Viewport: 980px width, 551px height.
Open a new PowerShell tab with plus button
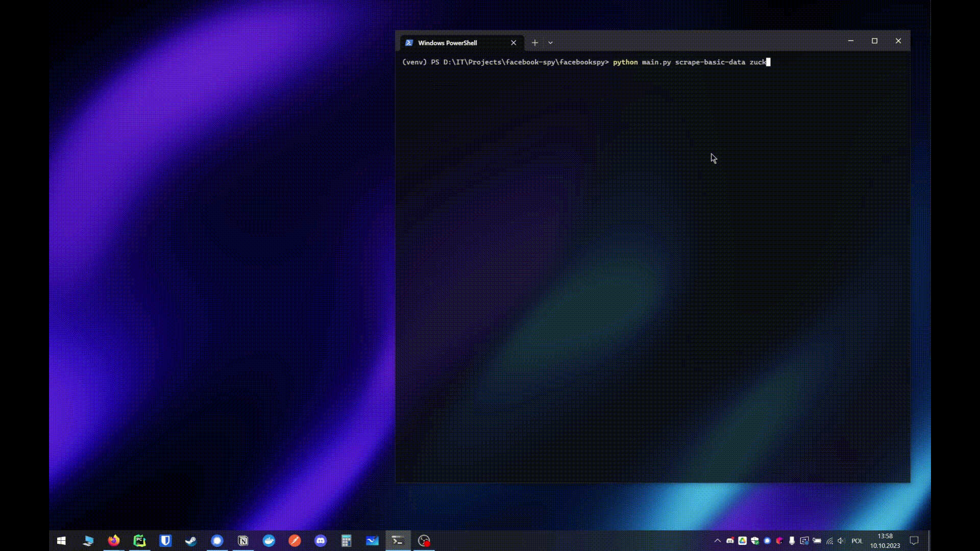click(535, 43)
